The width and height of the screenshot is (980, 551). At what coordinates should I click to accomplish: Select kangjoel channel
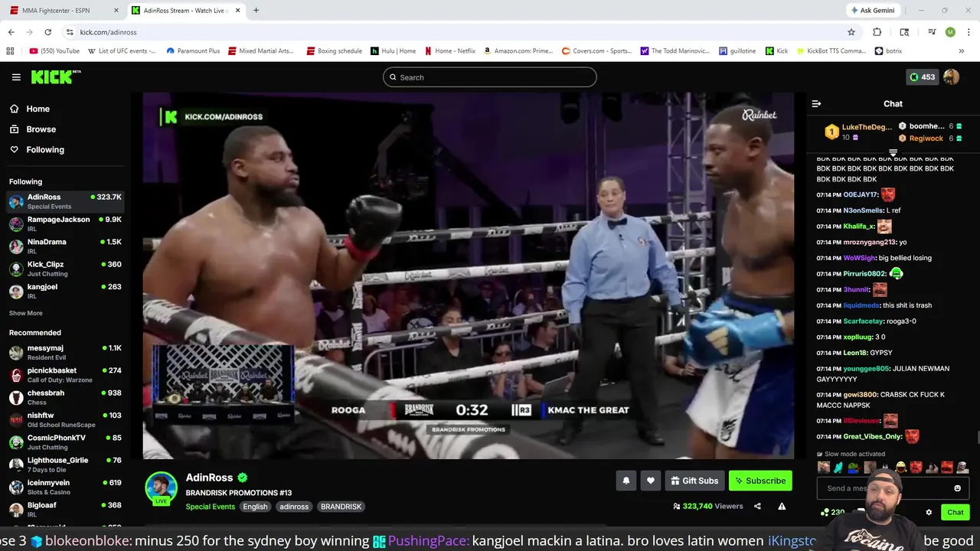coord(65,291)
